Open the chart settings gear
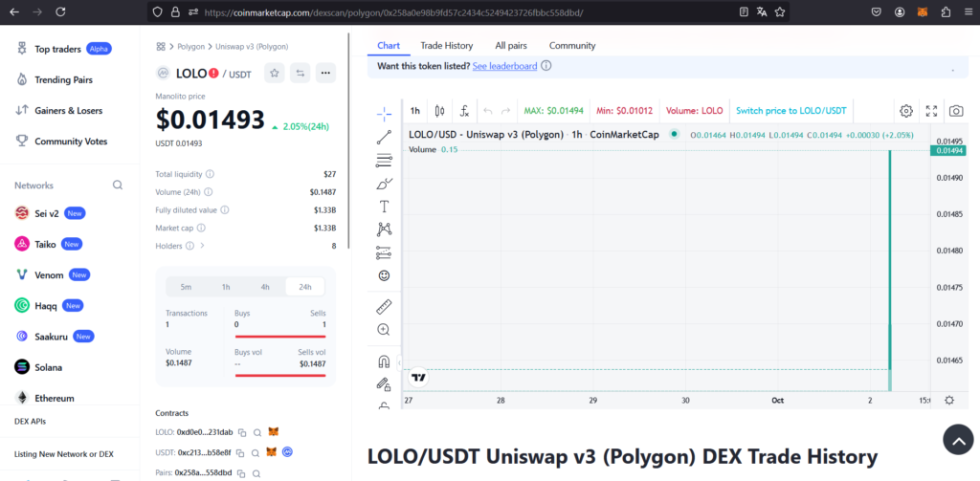 (905, 111)
